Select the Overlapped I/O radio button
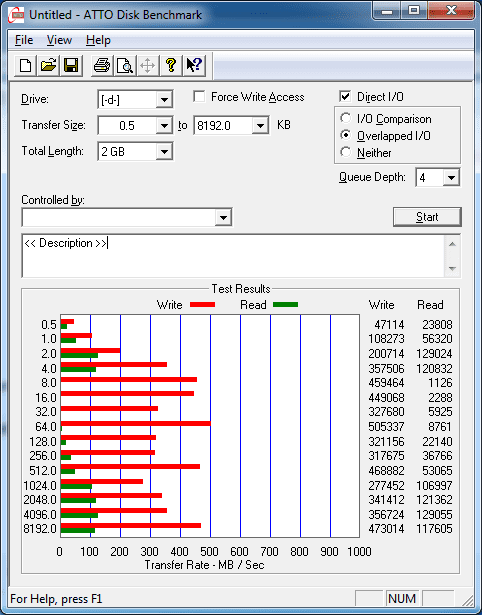 click(x=346, y=135)
